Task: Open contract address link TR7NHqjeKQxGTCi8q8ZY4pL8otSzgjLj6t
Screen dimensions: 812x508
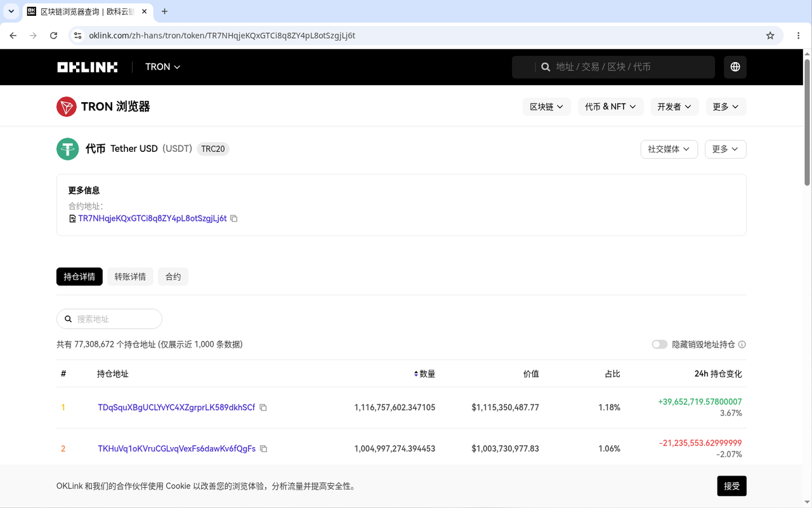Action: pyautogui.click(x=152, y=218)
